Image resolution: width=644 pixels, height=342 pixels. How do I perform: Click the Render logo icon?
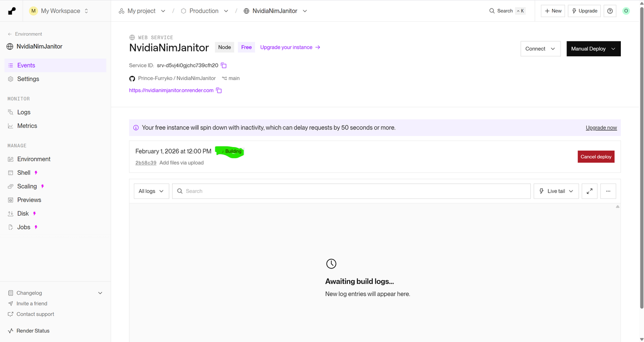coord(12,11)
